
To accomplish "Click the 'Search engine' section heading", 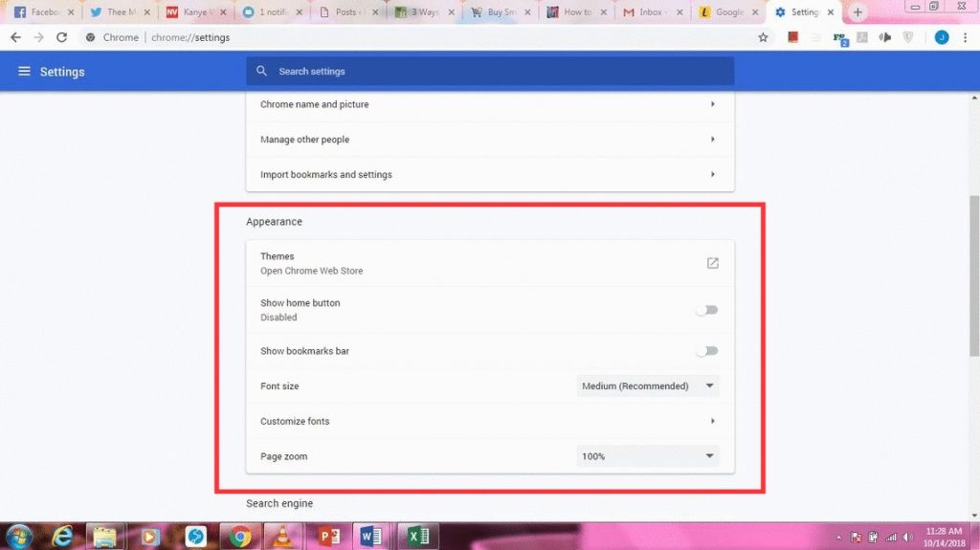I will coord(279,503).
